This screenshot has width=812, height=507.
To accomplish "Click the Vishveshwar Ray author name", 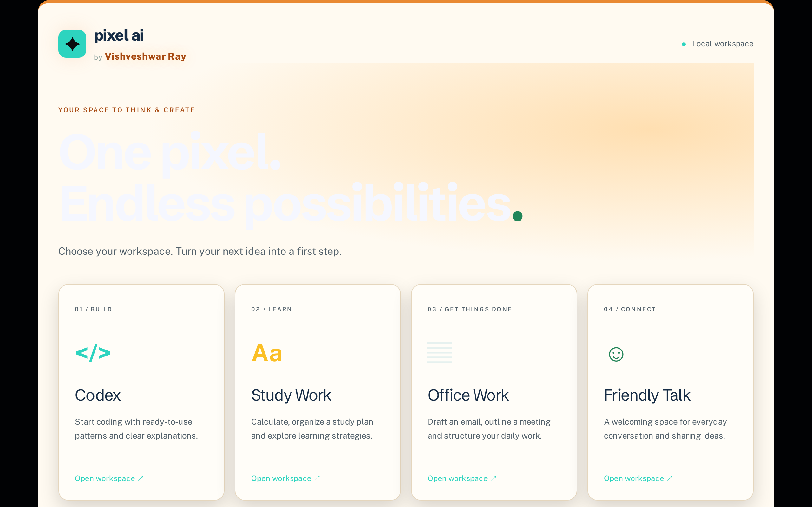I will click(145, 56).
